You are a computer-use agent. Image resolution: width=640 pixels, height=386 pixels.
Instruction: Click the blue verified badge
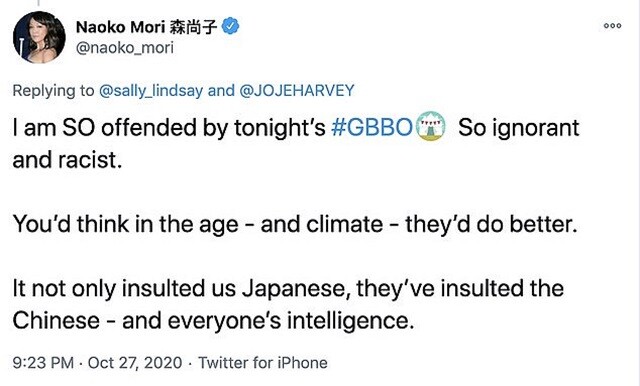click(x=230, y=26)
